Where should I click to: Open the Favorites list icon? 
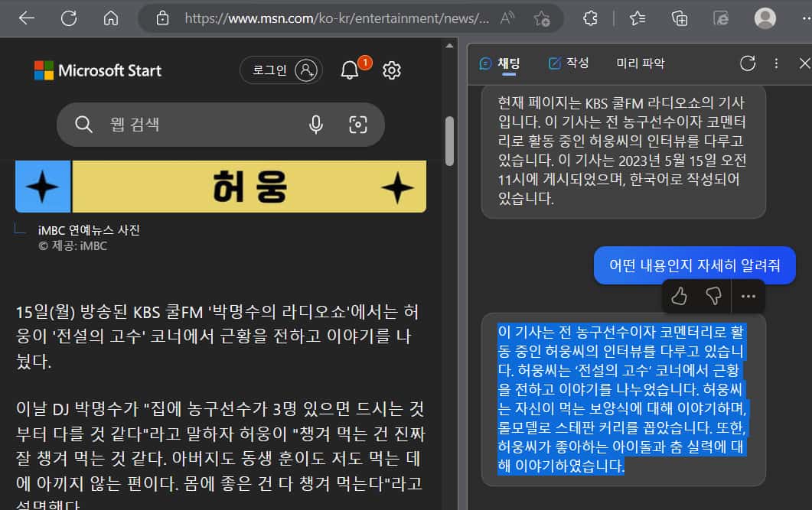[x=638, y=18]
